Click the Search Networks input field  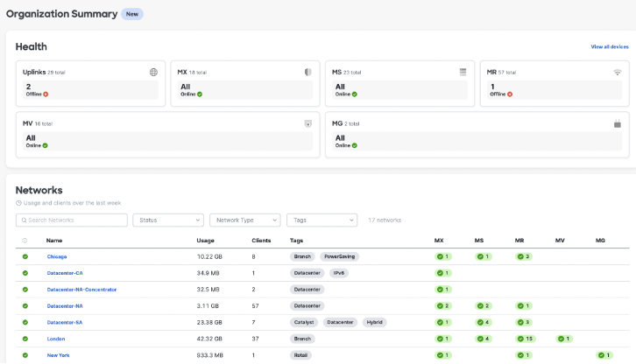pos(72,220)
